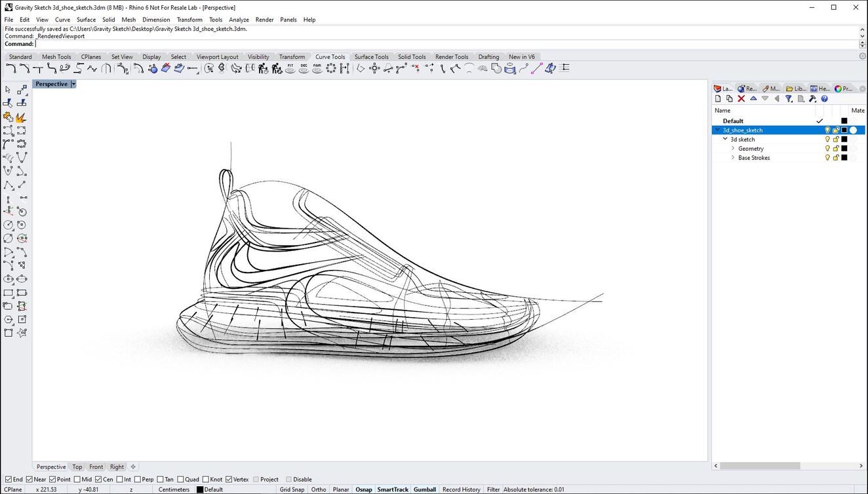Expand the Base Strokes layer
Screen dimensions: 868x494
point(733,158)
